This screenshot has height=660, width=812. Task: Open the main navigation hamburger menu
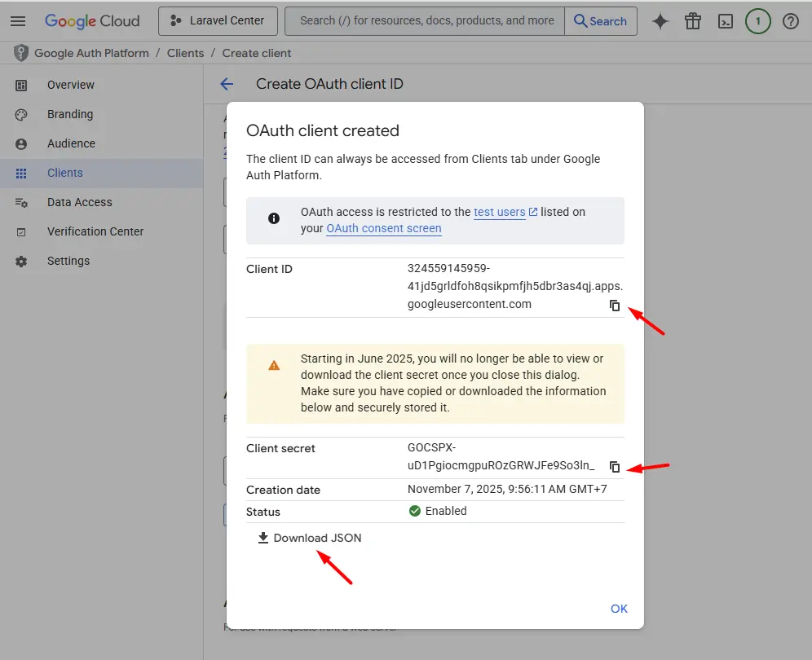(x=18, y=21)
